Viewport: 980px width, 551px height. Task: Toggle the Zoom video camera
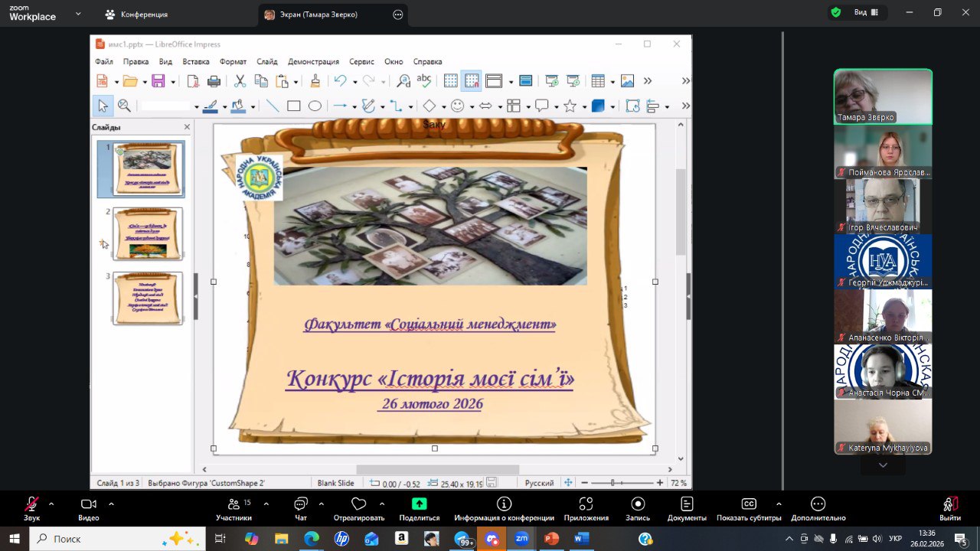[88, 504]
